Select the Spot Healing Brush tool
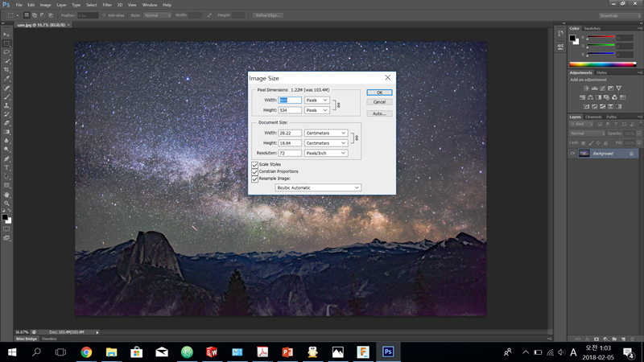The height and width of the screenshot is (362, 644). click(x=6, y=88)
